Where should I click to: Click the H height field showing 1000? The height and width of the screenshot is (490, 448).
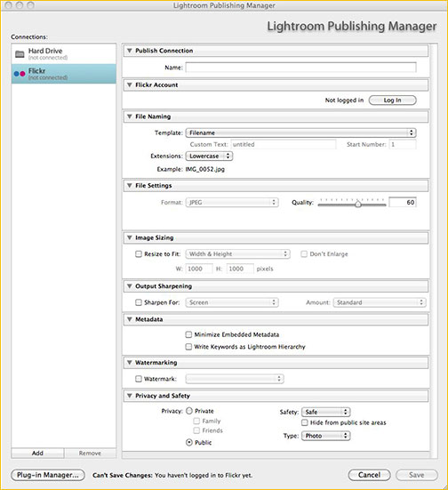[x=240, y=269]
